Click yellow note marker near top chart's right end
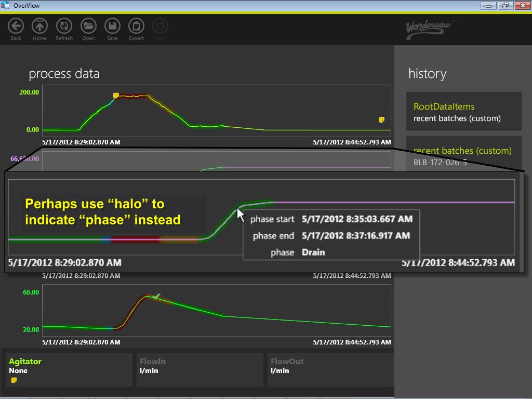532x399 pixels. pos(382,119)
